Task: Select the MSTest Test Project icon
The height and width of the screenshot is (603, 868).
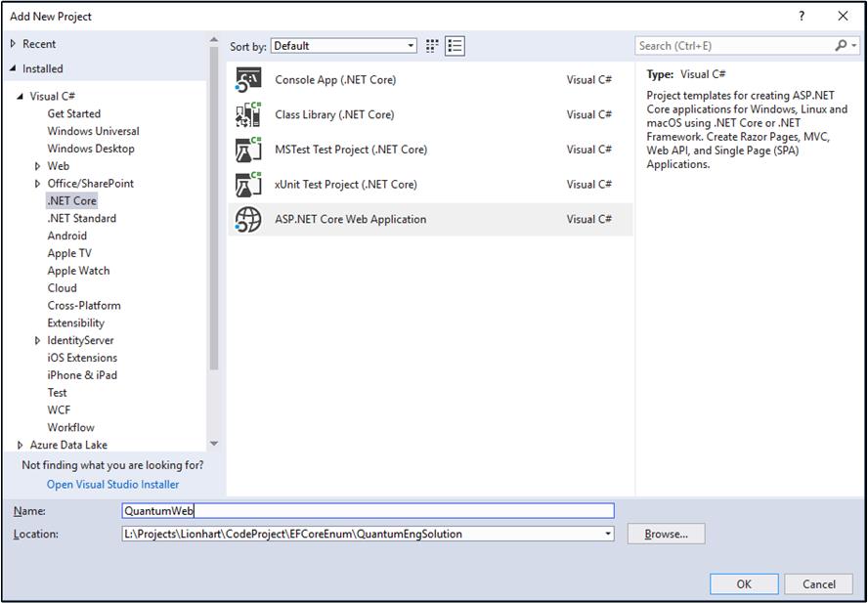Action: [248, 150]
